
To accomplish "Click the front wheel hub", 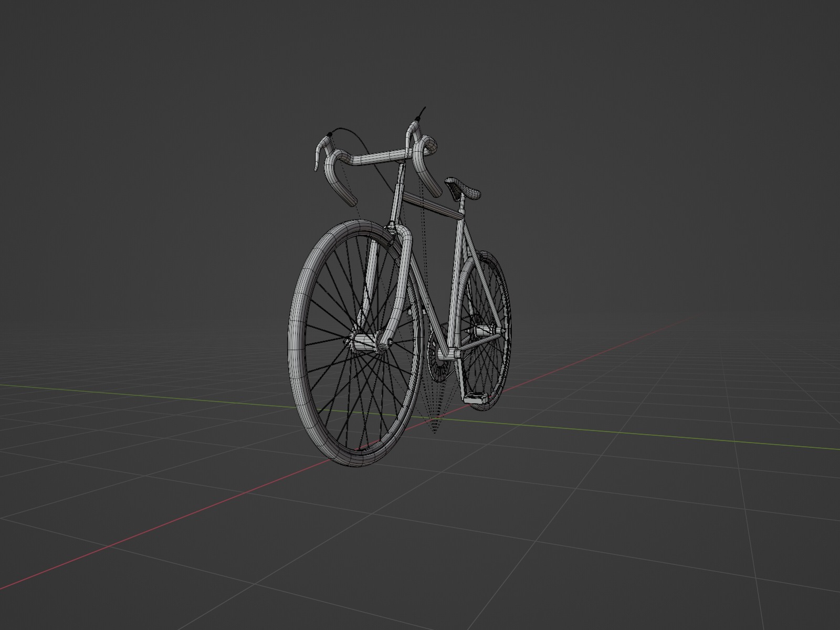I will pyautogui.click(x=366, y=342).
